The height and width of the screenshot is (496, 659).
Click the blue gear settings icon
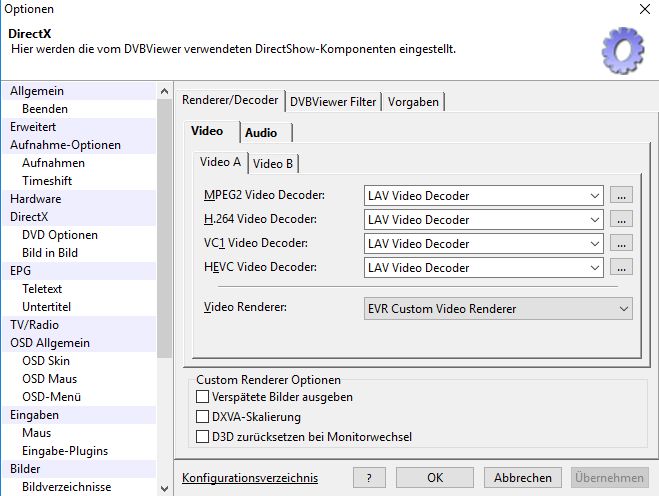tap(623, 51)
